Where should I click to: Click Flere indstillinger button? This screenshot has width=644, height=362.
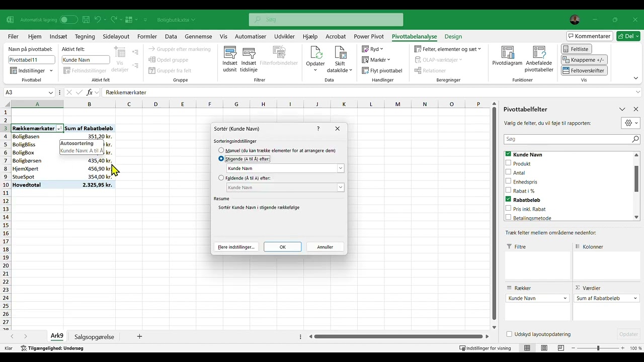click(x=236, y=247)
